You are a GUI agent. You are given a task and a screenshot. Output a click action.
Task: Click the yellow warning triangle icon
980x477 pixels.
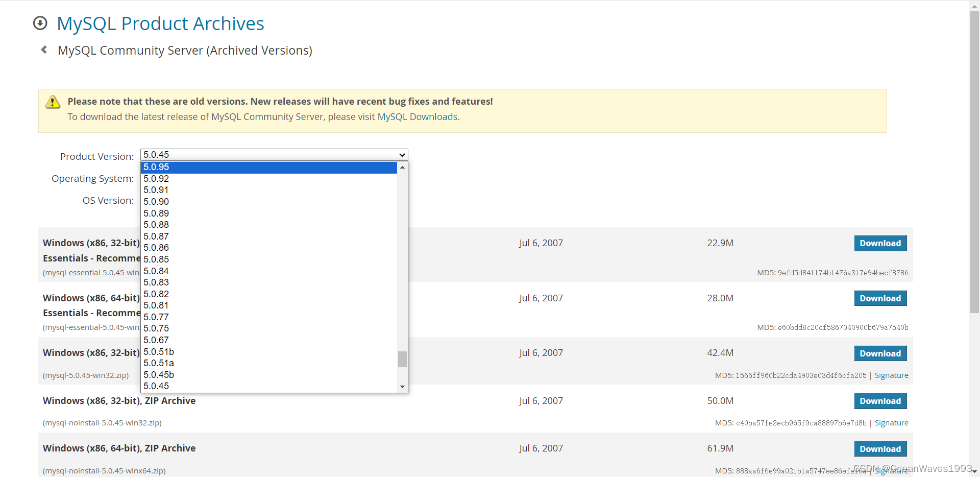[53, 102]
